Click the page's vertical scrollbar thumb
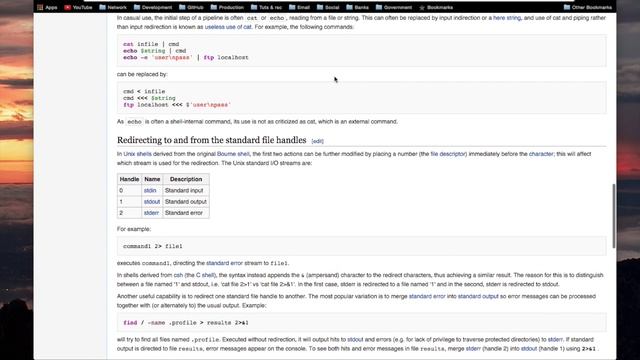The height and width of the screenshot is (360, 640). click(x=613, y=216)
